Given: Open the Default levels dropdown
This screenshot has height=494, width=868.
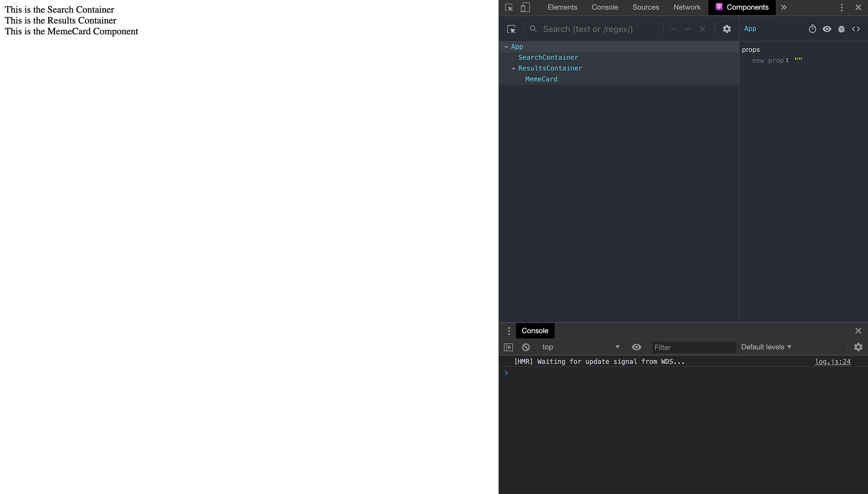Looking at the screenshot, I should click(x=766, y=347).
